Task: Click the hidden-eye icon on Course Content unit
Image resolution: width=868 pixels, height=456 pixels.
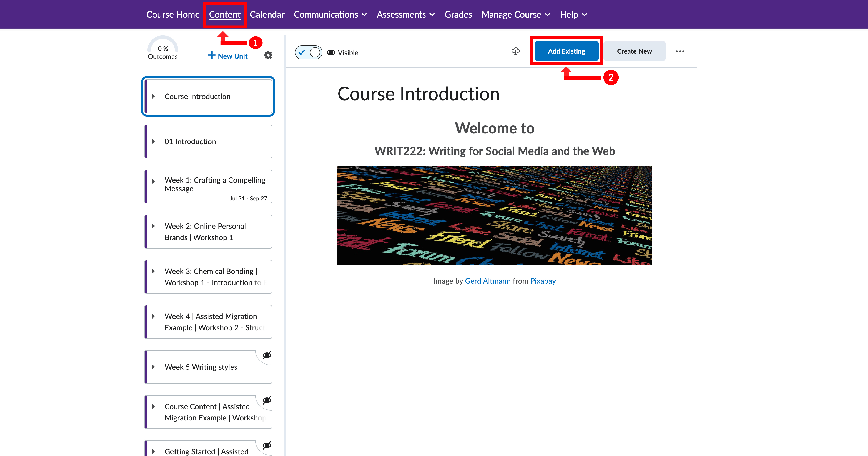Action: (266, 400)
